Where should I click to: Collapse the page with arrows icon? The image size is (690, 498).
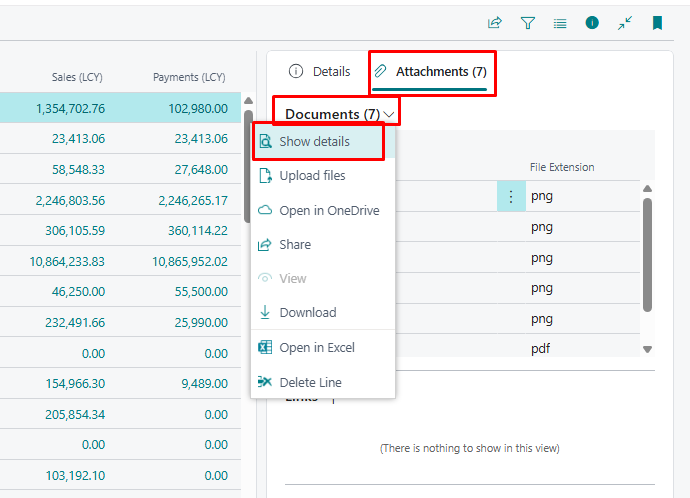[x=625, y=22]
